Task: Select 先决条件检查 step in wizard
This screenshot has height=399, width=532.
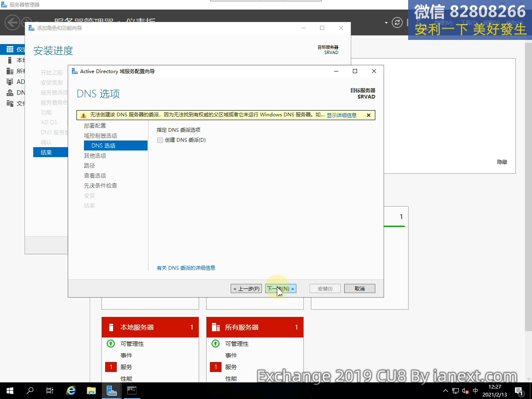Action: [x=101, y=185]
